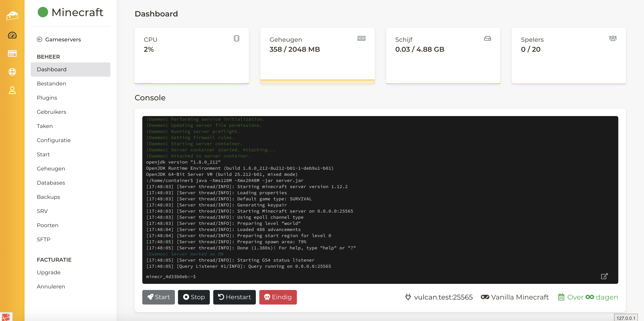Click the lifebuoy support icon
The height and width of the screenshot is (321, 644).
(12, 72)
